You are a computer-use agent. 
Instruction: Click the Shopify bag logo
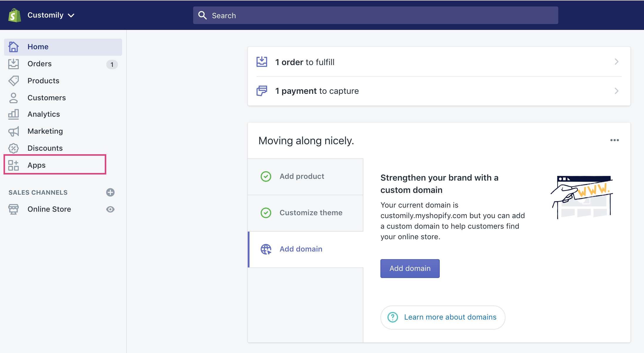pos(15,15)
